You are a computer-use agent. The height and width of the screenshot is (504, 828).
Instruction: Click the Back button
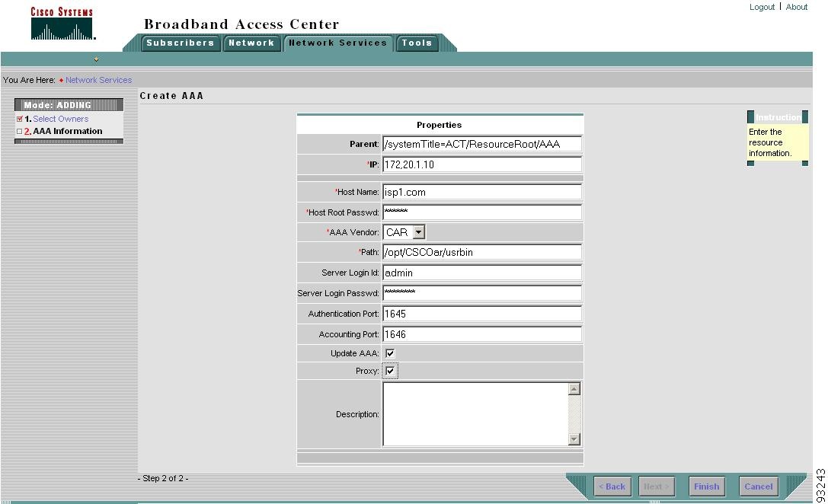[612, 486]
